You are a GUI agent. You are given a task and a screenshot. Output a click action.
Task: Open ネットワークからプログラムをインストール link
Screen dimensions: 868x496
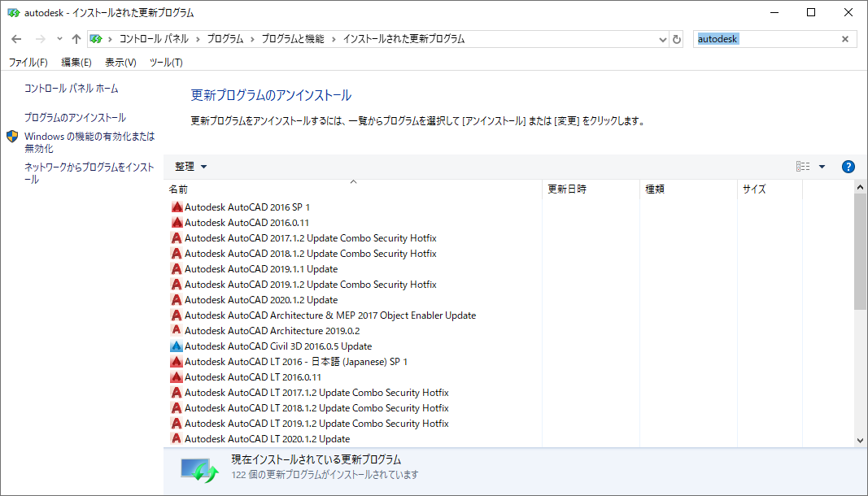(89, 173)
